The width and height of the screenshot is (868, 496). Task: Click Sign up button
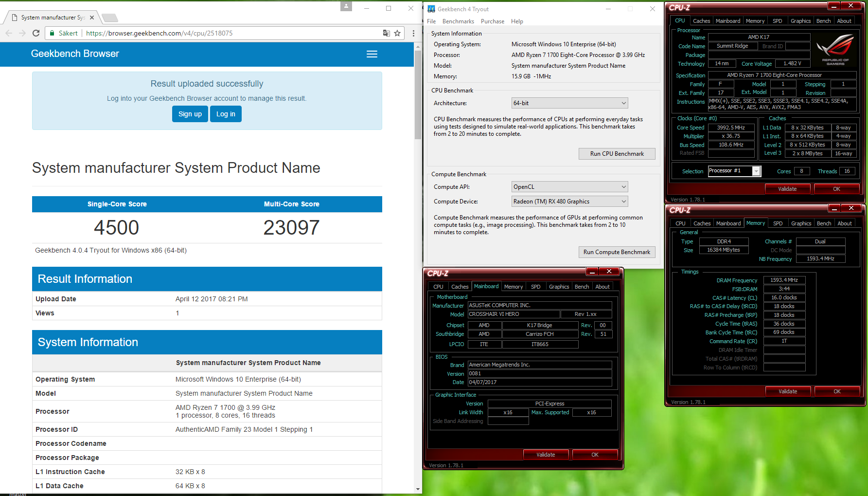pyautogui.click(x=190, y=114)
